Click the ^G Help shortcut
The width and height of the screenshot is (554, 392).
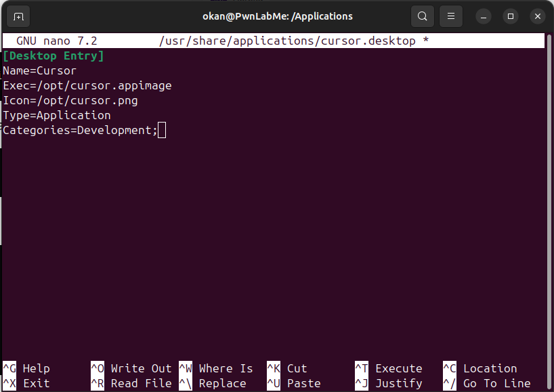point(26,368)
